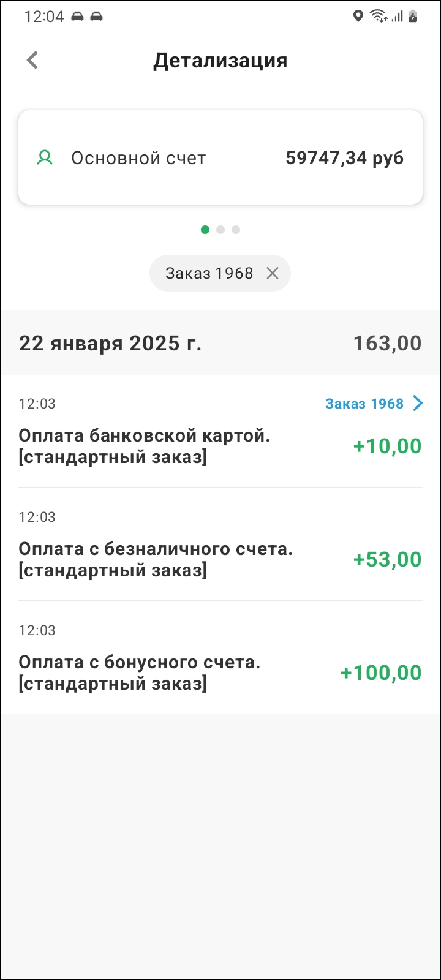Tap the location pin status icon
The image size is (441, 980).
358,17
